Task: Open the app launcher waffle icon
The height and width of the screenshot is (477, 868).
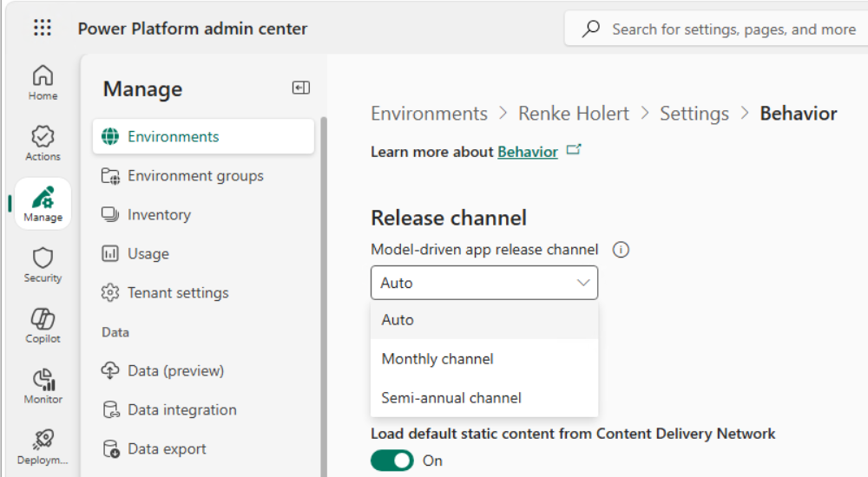Action: (x=43, y=28)
